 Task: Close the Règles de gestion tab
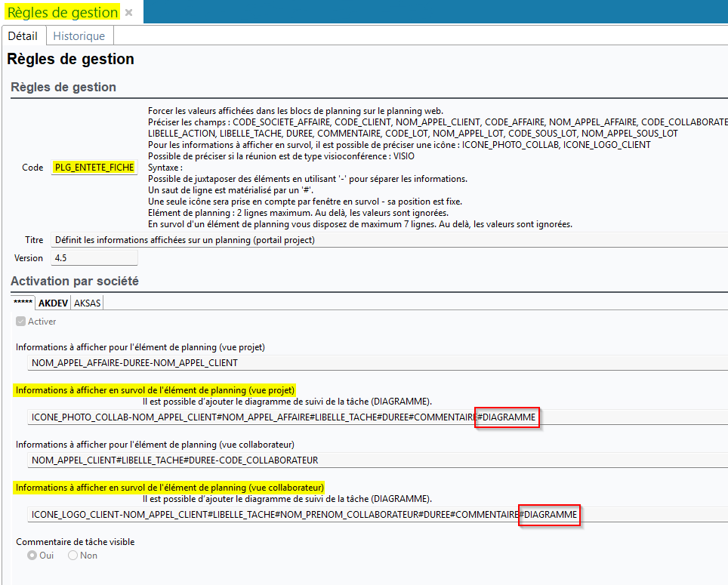(129, 13)
